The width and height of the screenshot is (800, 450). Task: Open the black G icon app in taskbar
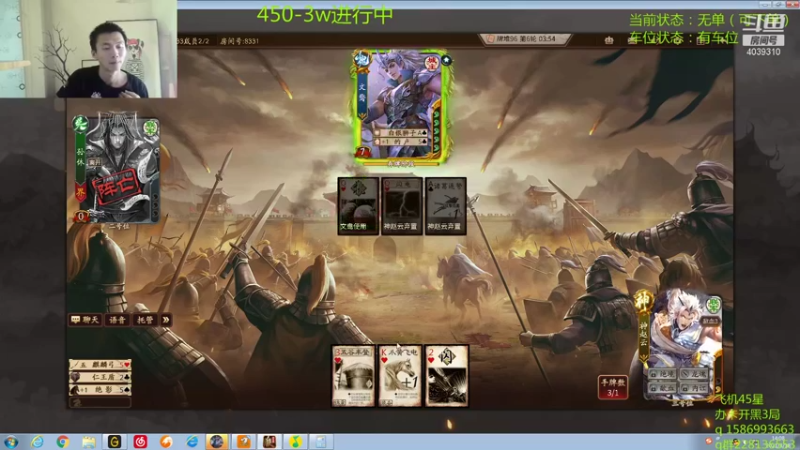[x=114, y=442]
